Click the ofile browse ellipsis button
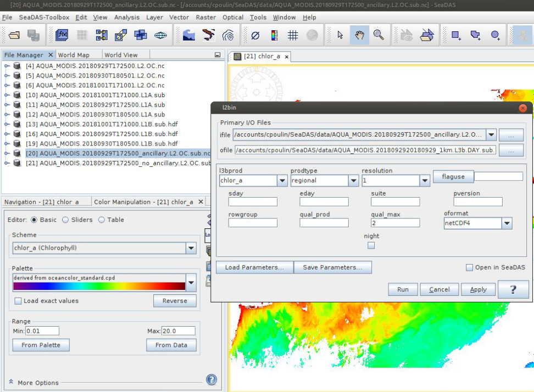 [x=511, y=150]
